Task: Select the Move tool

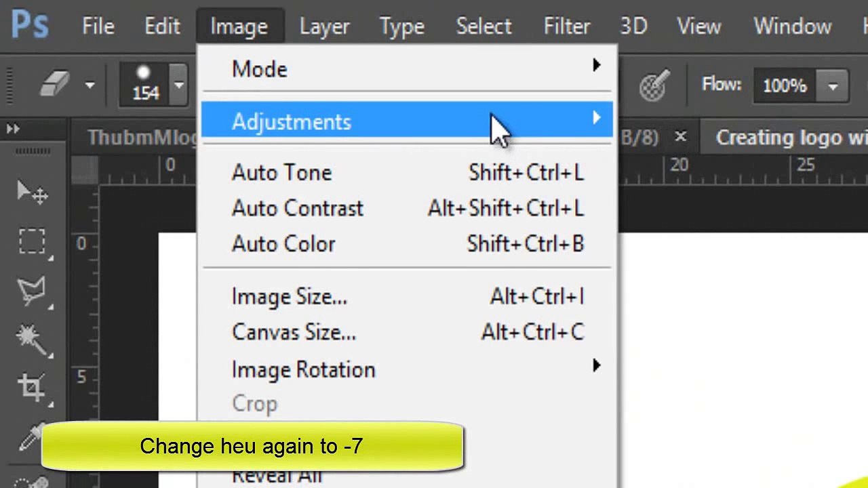Action: point(32,192)
